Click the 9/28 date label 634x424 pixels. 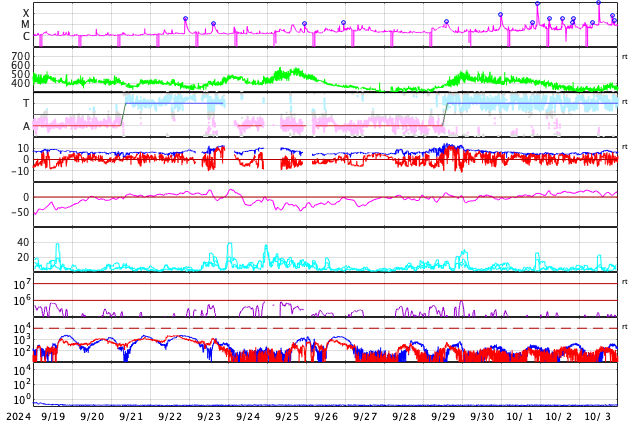tap(404, 416)
